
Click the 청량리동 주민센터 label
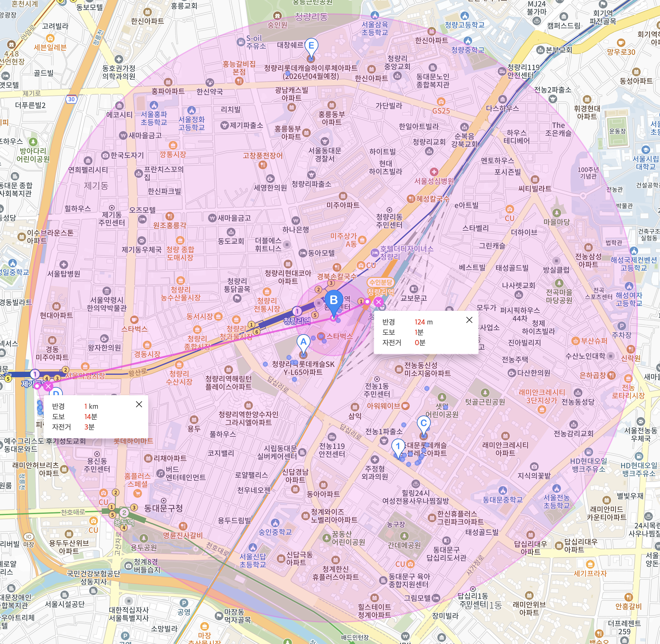point(389,221)
